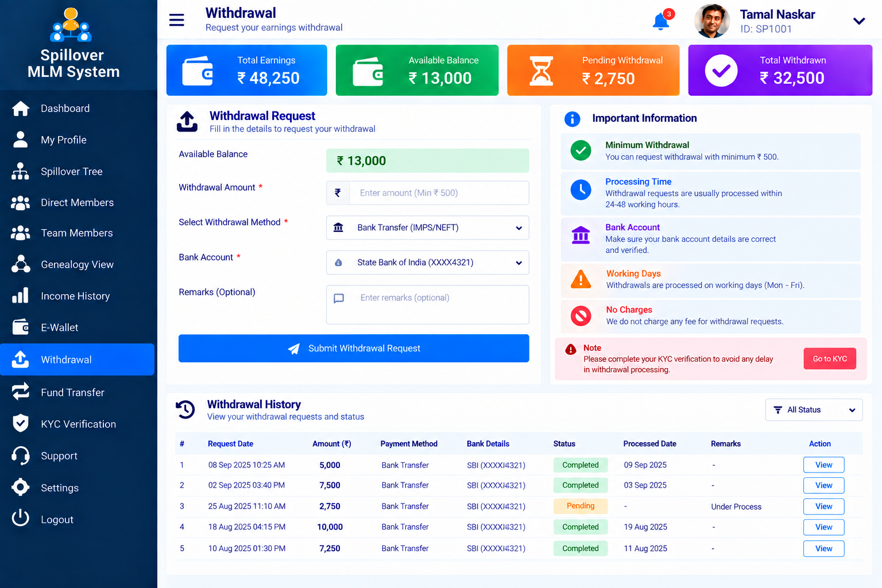Click the E-Wallet sidebar icon

(21, 327)
